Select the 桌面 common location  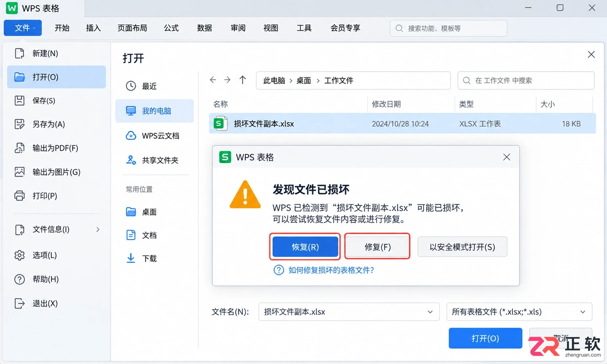coord(149,212)
